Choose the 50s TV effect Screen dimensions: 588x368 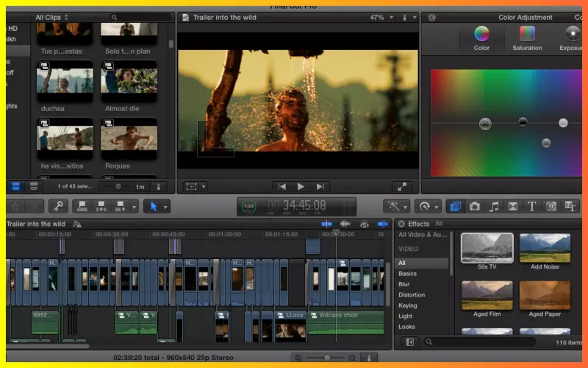coord(487,248)
